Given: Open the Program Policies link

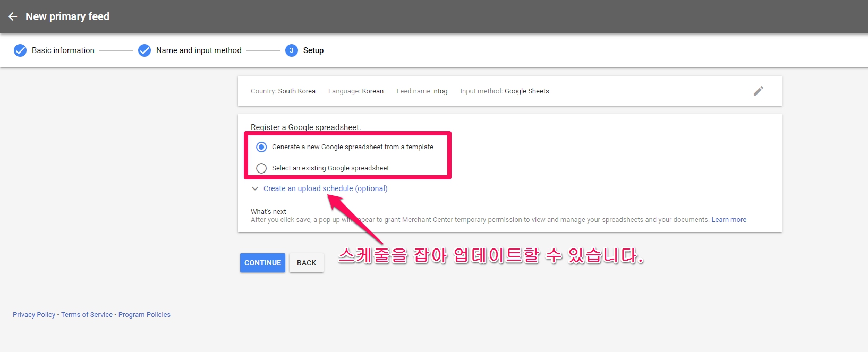Looking at the screenshot, I should (x=144, y=315).
